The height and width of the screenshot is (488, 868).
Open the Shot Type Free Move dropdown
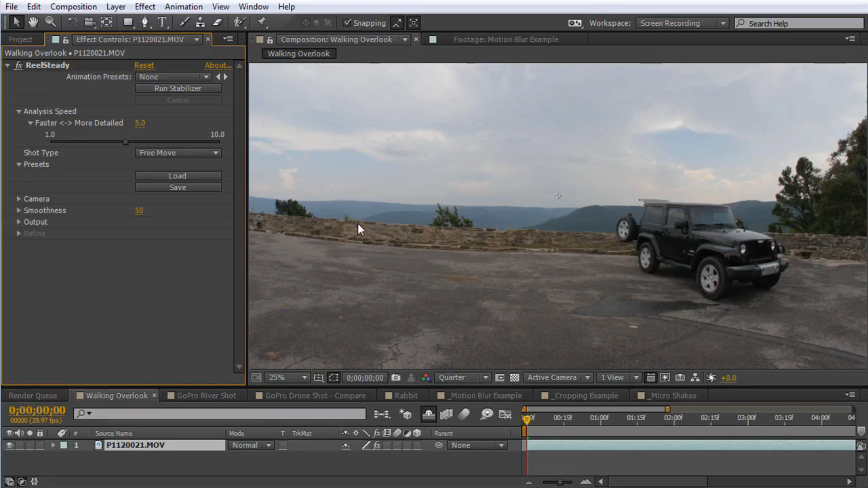(178, 153)
